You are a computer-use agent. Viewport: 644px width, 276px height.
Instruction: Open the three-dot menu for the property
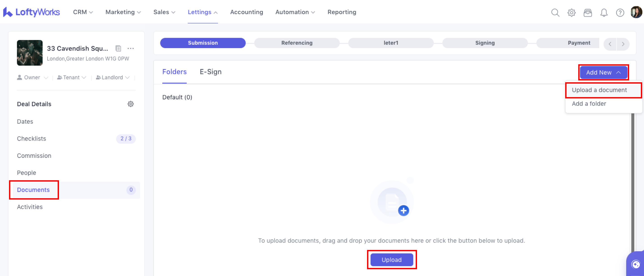131,48
